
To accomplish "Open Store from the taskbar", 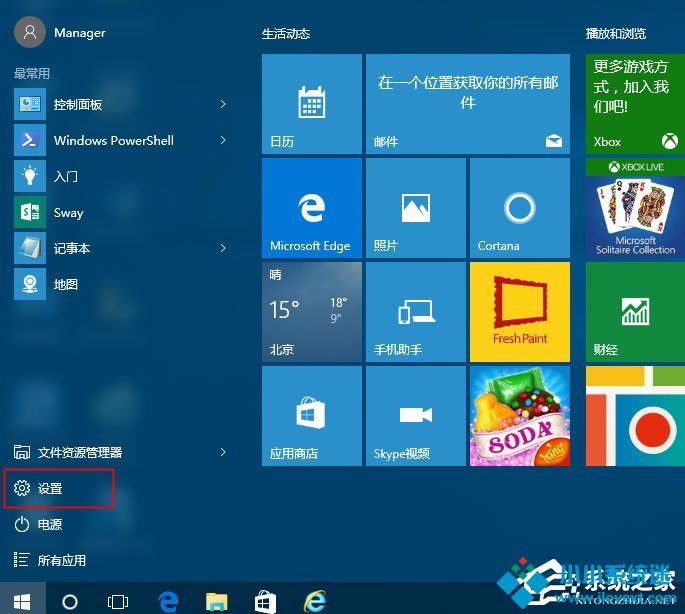I will 265,602.
